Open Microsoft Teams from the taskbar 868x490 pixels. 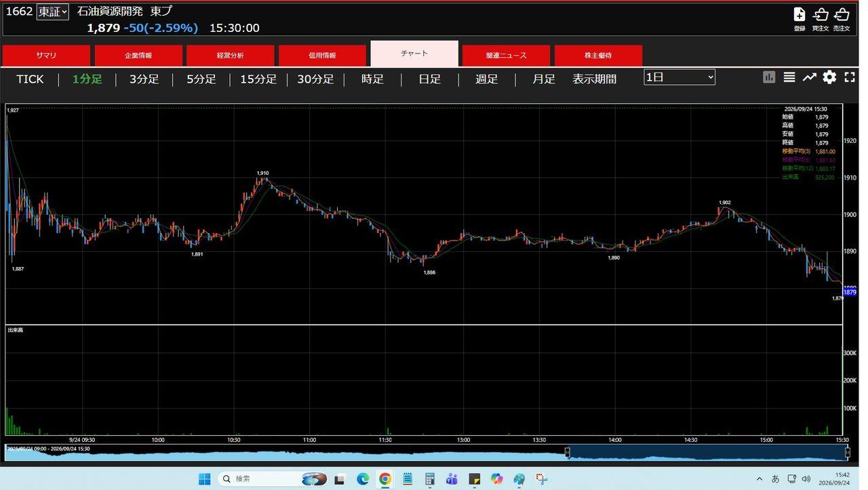(452, 479)
